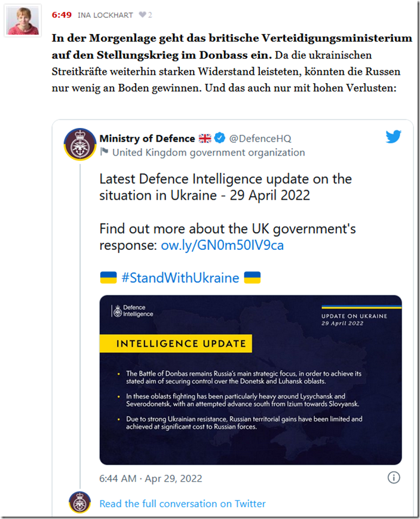Screen dimensions: 420x519
Task: Click the grey flag icon before United Kingdom government organization
Action: click(104, 152)
